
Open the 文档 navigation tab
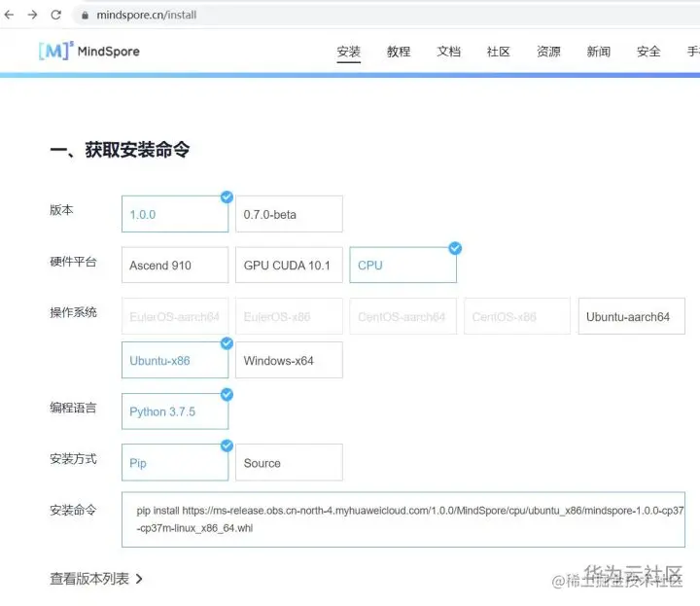pos(448,52)
